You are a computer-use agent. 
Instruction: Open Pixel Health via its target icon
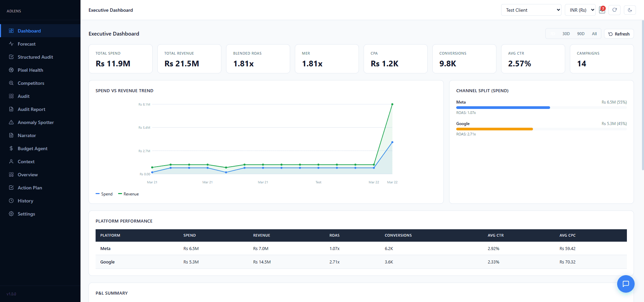[x=11, y=70]
